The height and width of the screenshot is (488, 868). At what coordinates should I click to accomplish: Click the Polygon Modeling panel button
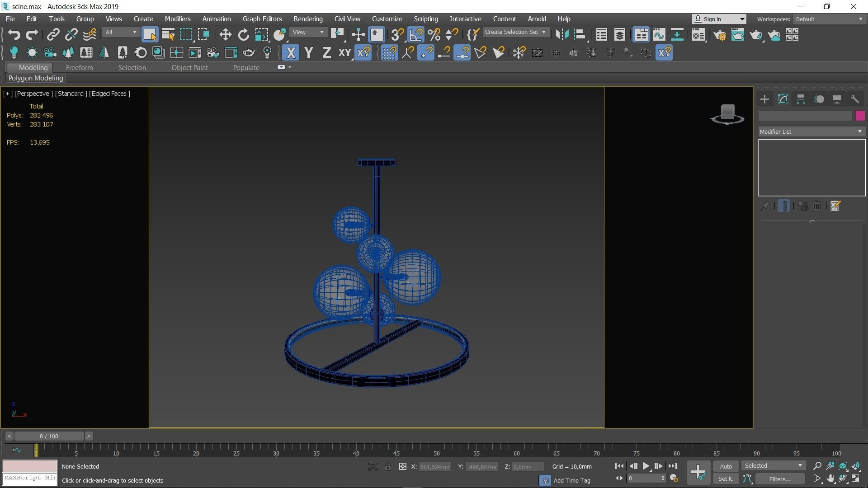tap(36, 78)
